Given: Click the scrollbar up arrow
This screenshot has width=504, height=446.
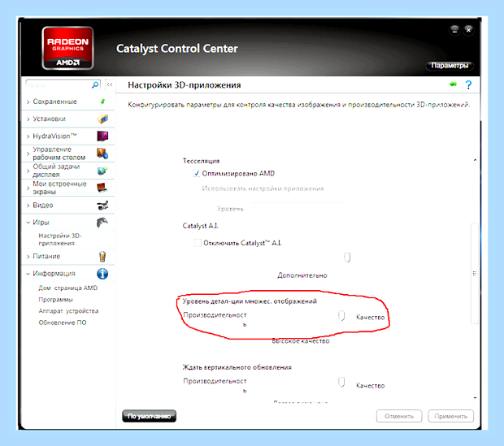Looking at the screenshot, I should pos(475,160).
